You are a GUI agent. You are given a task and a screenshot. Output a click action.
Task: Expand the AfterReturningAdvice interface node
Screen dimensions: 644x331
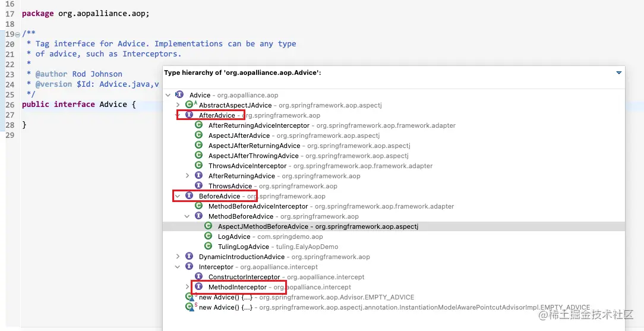(x=187, y=176)
